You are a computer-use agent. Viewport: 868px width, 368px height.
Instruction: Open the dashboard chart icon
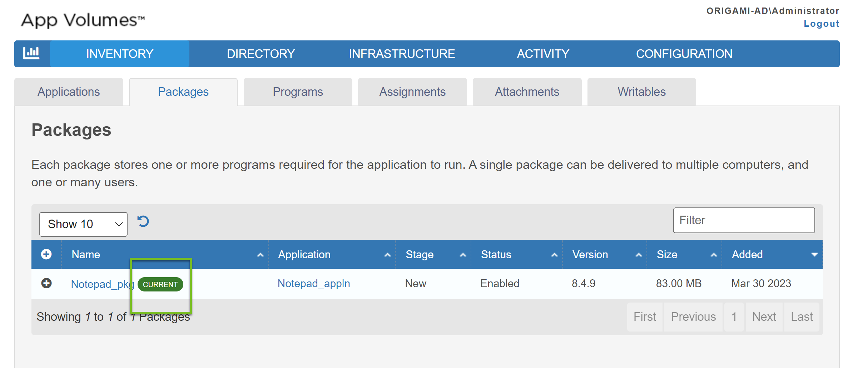pos(31,53)
